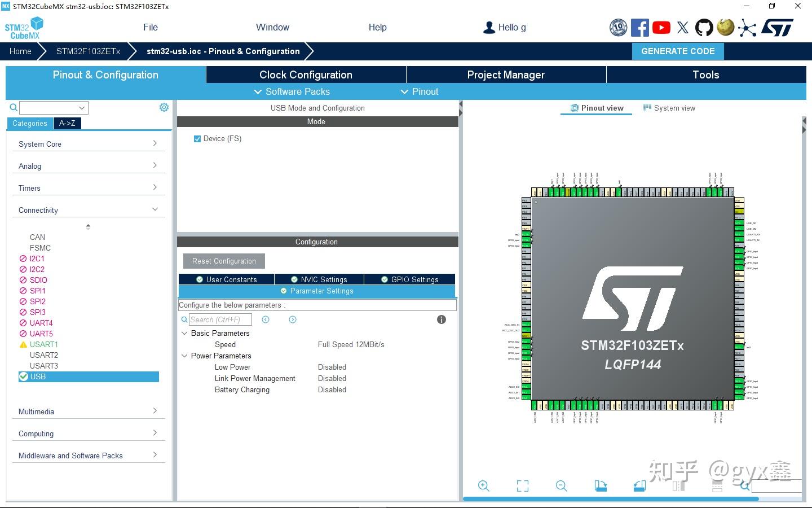This screenshot has height=508, width=812.
Task: Fit the chip view to screen
Action: [x=523, y=486]
